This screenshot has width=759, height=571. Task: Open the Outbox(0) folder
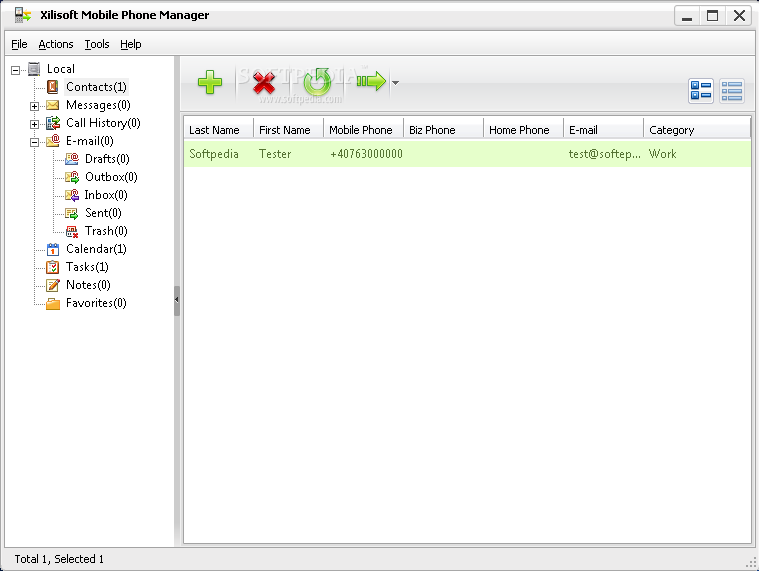111,177
